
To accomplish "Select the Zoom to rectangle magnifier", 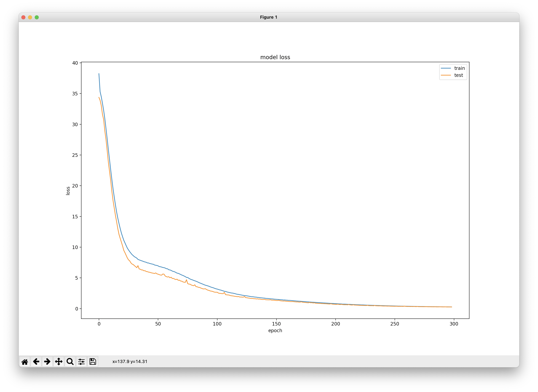I will [70, 362].
